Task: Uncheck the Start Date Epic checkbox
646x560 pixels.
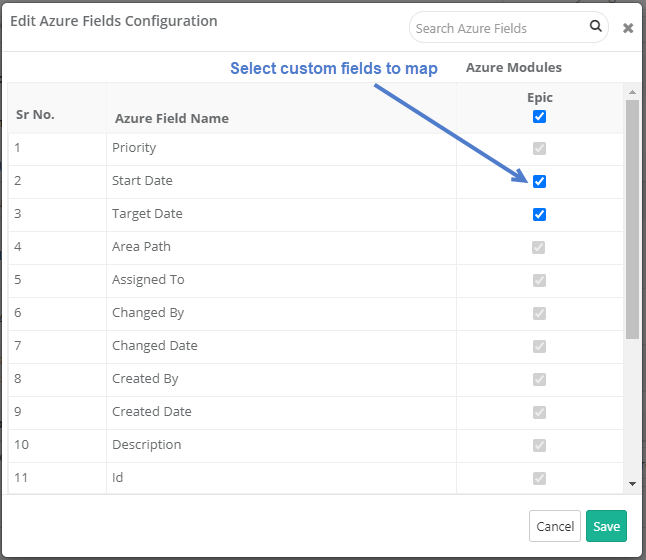Action: tap(539, 181)
